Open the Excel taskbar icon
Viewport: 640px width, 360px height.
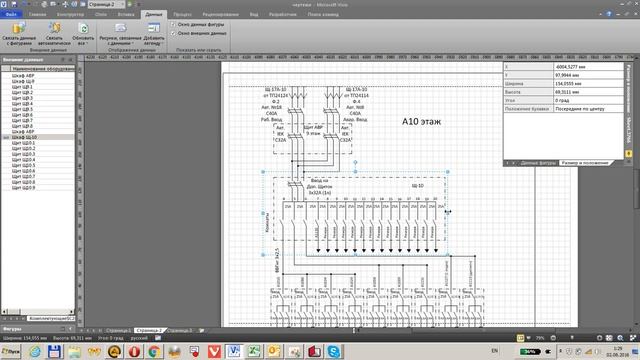point(254,351)
